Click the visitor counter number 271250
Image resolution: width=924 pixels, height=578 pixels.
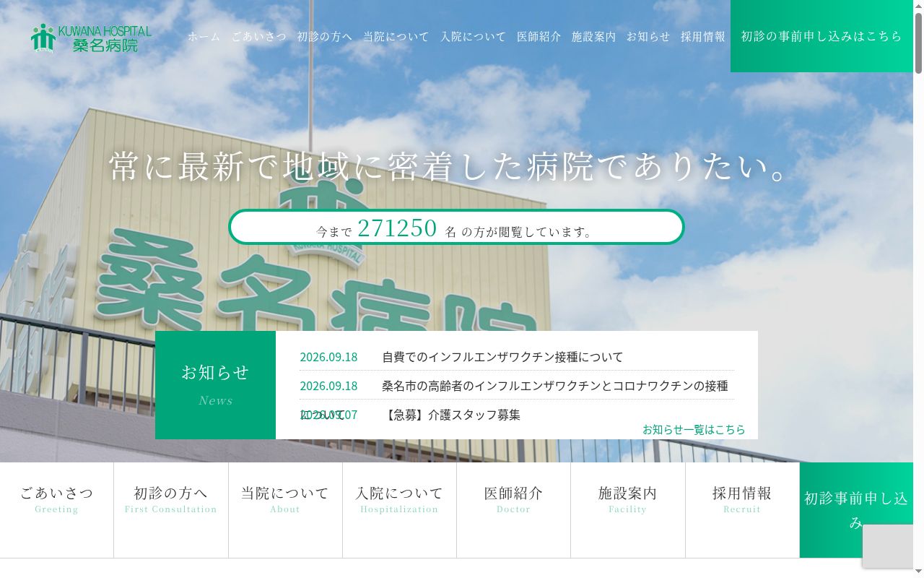click(x=397, y=228)
